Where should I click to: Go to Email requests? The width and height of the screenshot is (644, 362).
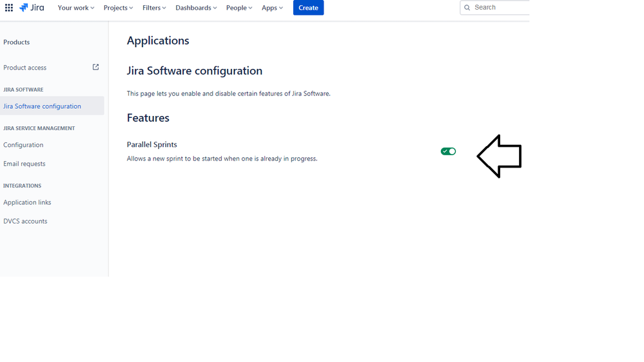[x=24, y=164]
